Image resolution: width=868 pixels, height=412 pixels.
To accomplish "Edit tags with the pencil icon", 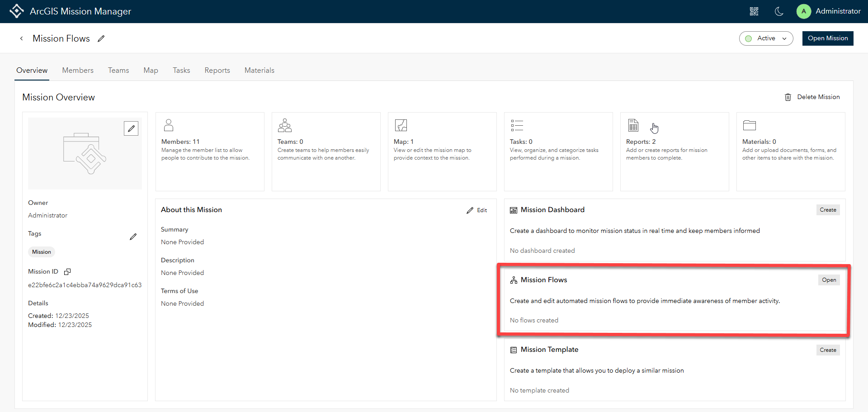I will coord(133,237).
